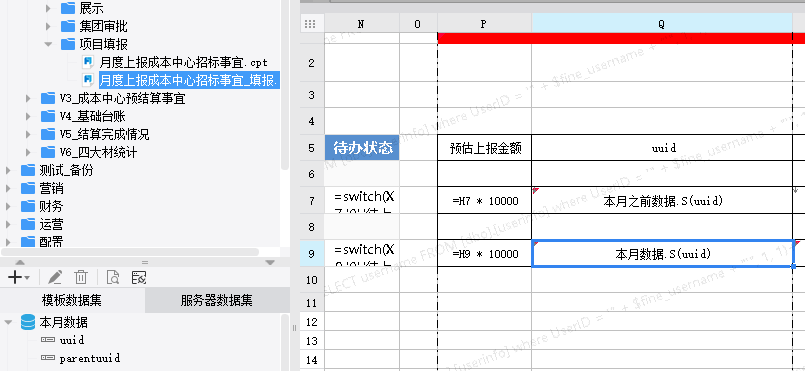This screenshot has height=371, width=805.
Task: Select the =H9 * 10000 cell
Action: [x=485, y=253]
